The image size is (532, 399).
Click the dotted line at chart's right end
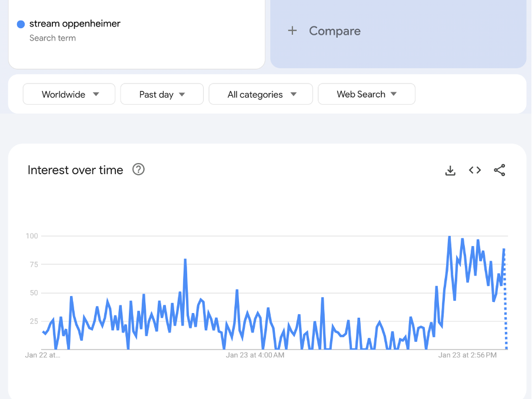pyautogui.click(x=506, y=306)
